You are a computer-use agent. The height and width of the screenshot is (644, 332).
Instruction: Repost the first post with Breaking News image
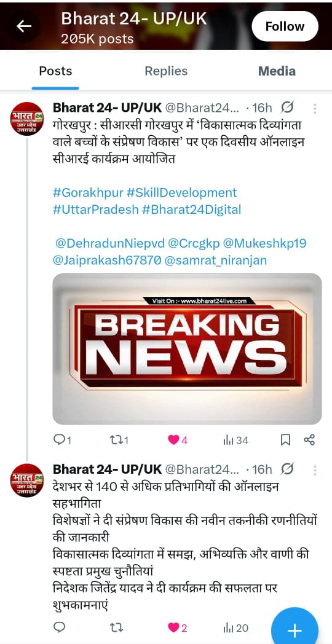pos(119,440)
